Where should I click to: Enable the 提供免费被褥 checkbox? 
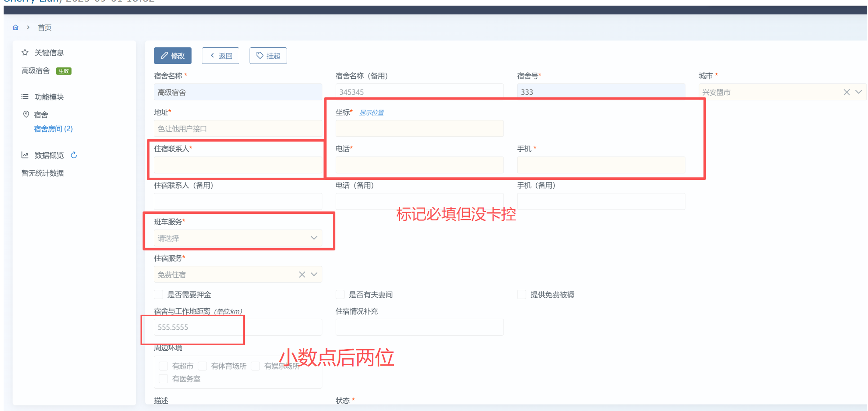[522, 295]
